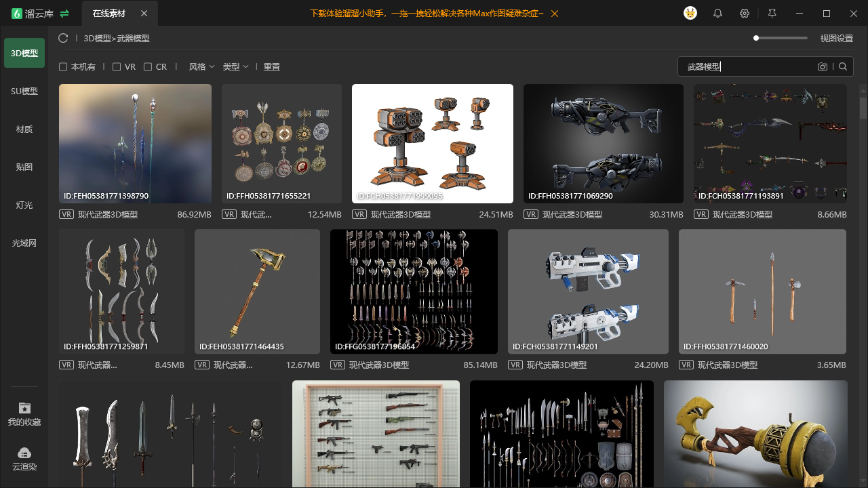Screen dimensions: 868x488
Task: Open 视图设置 view settings
Action: tap(837, 39)
